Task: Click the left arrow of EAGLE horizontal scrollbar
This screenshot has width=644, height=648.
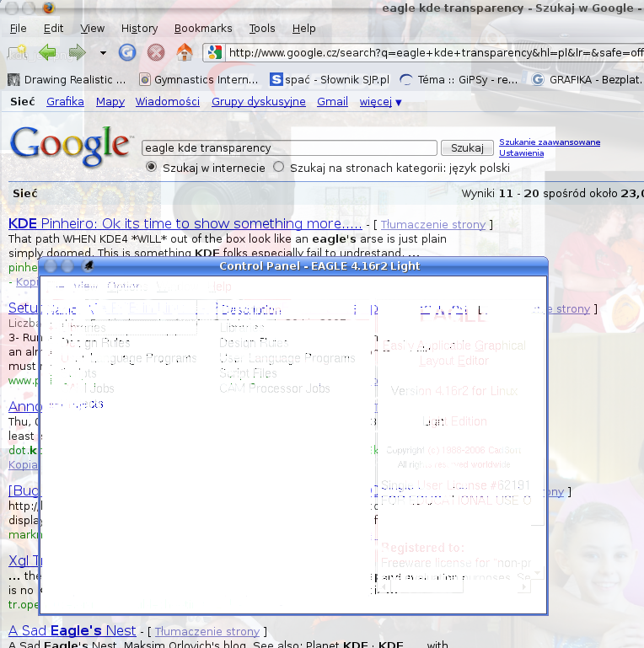Action: tap(384, 586)
